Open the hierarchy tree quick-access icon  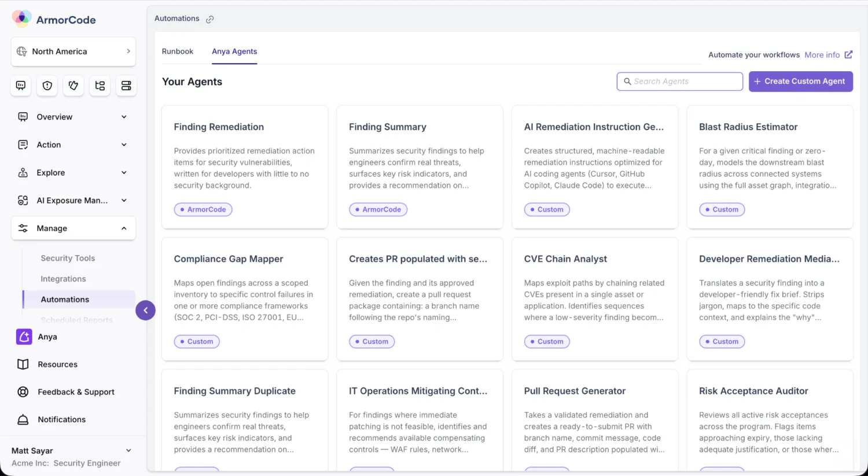pos(100,86)
